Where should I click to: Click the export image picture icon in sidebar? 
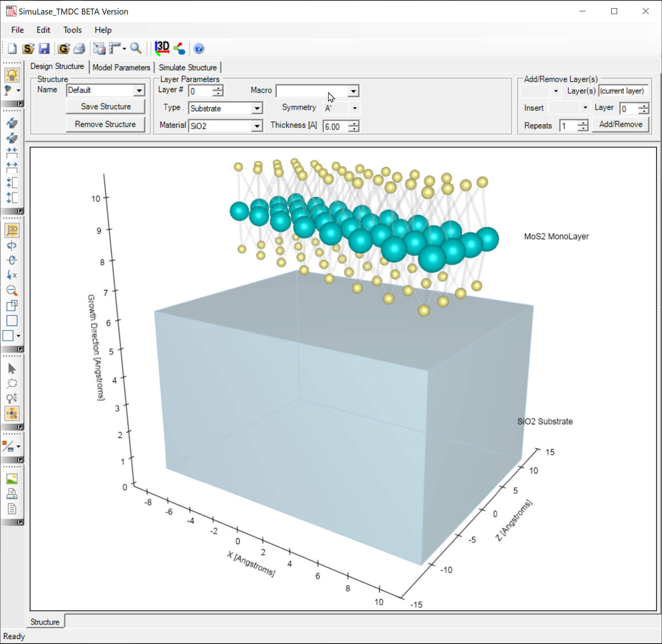coord(12,479)
